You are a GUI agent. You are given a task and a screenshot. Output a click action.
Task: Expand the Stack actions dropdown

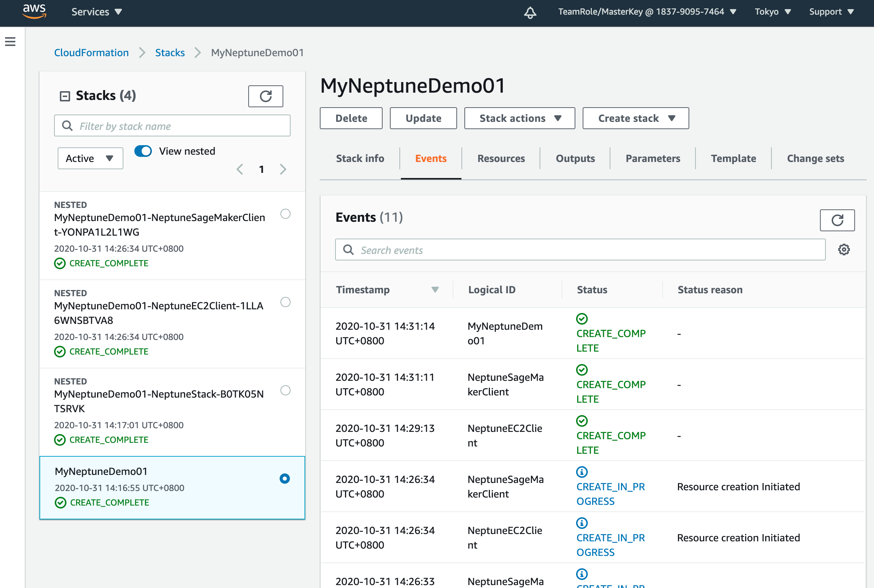520,119
